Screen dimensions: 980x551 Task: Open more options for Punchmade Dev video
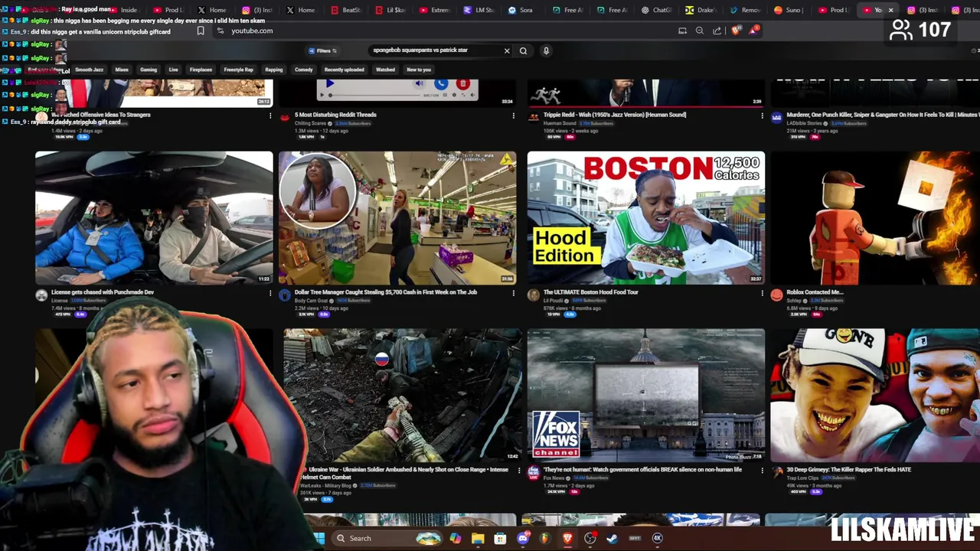tap(269, 293)
